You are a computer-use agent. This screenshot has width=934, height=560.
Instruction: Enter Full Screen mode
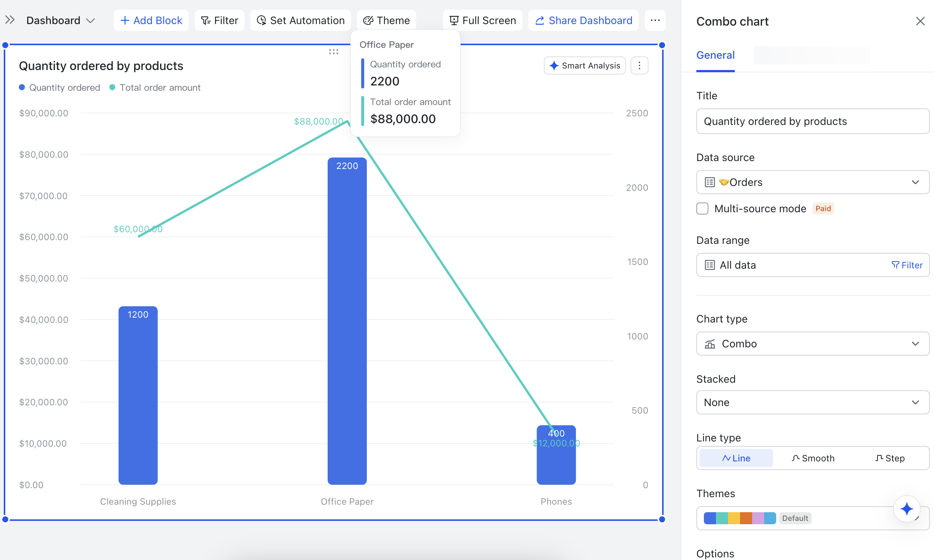click(x=482, y=20)
